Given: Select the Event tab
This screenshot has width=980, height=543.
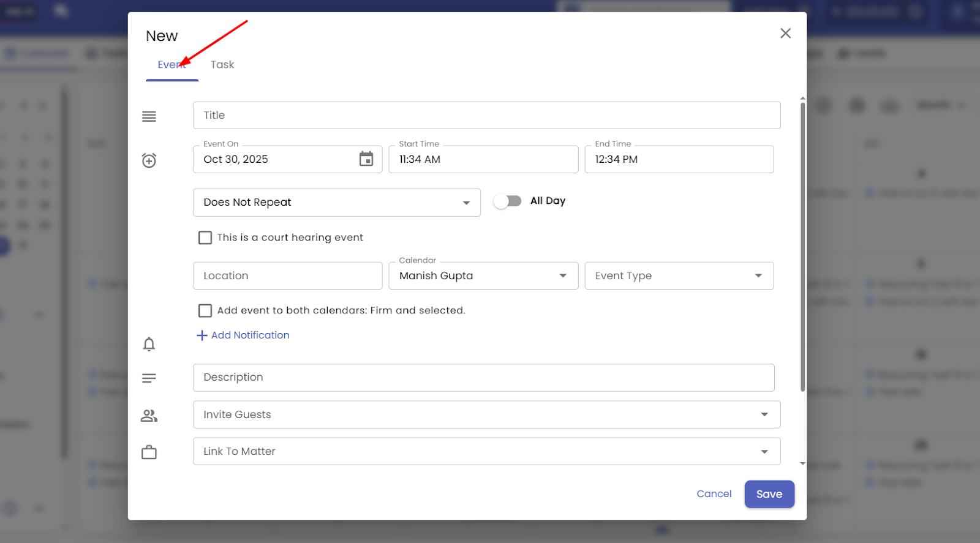Looking at the screenshot, I should [171, 64].
